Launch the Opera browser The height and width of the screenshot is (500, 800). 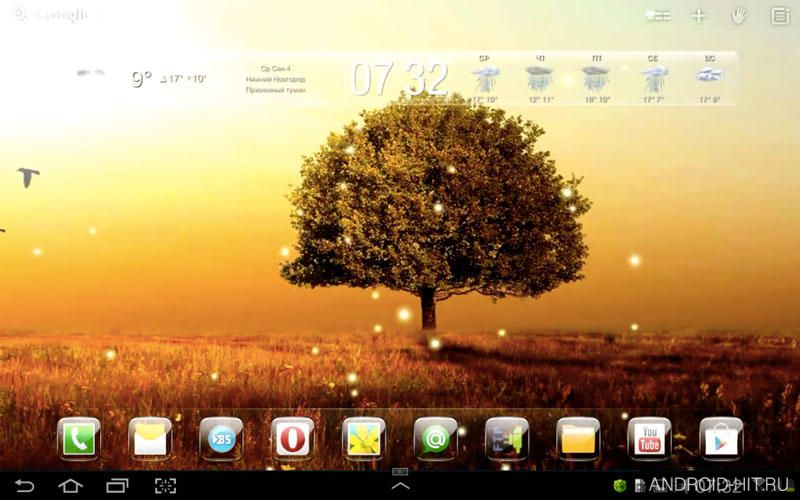(x=293, y=439)
